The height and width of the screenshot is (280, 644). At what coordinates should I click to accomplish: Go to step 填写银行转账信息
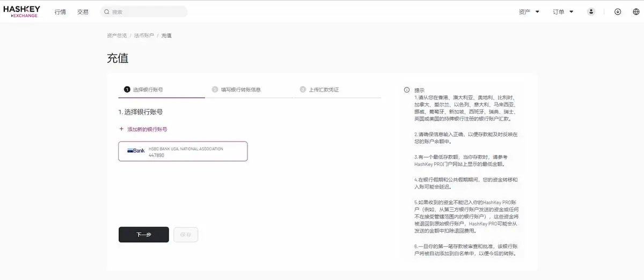point(236,90)
